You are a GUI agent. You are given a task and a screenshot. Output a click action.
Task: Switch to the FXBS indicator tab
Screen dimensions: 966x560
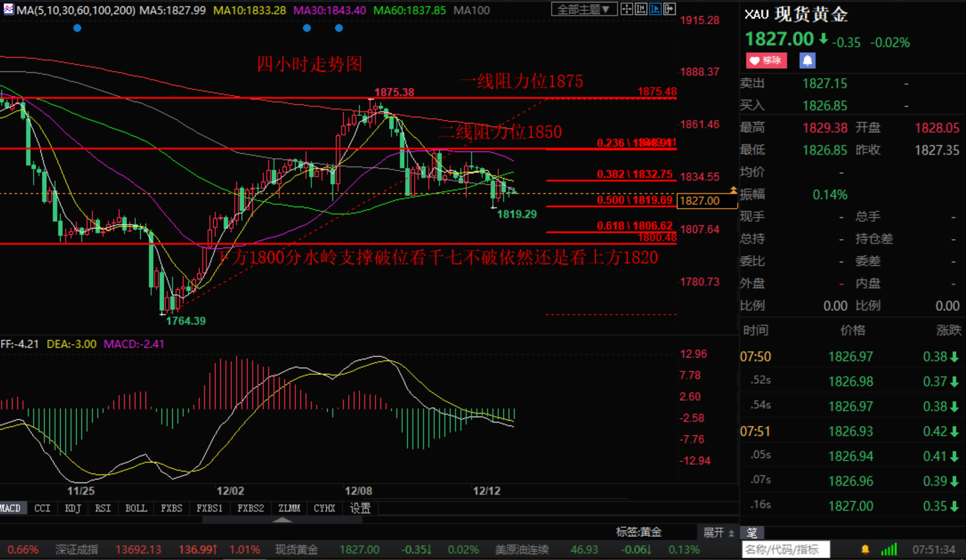click(x=171, y=508)
